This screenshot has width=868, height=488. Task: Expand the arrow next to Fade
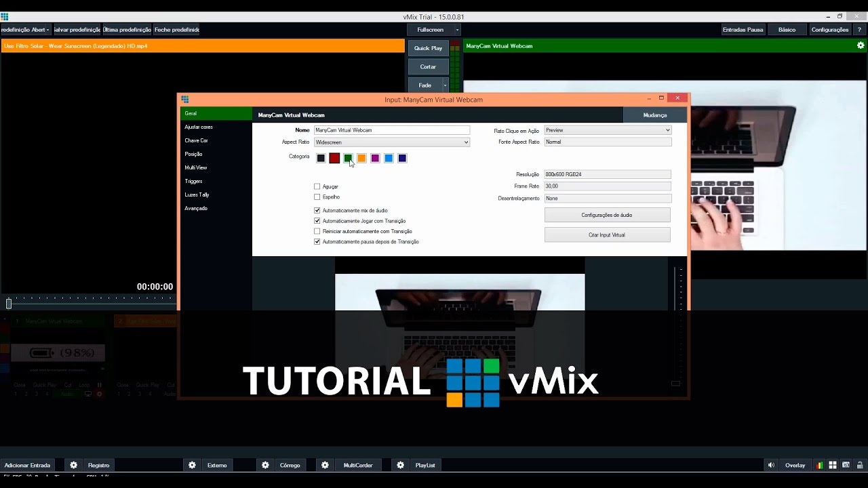(x=445, y=85)
